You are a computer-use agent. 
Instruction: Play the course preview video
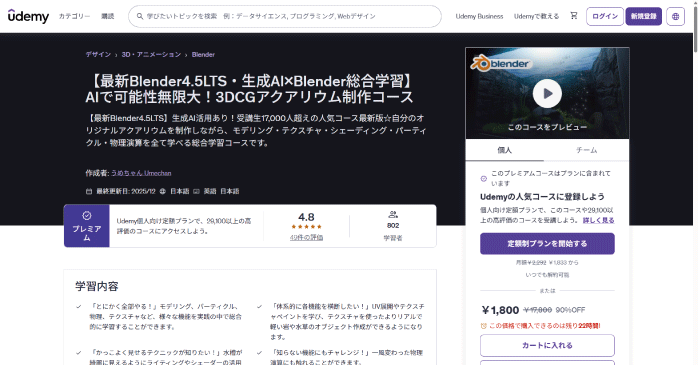(x=547, y=93)
